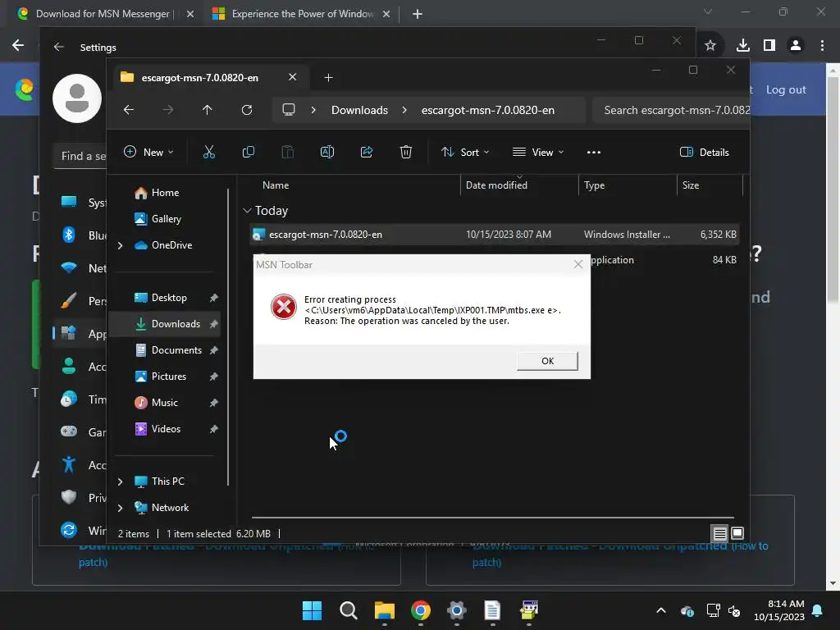Image resolution: width=840 pixels, height=630 pixels.
Task: Open the Windows Start menu
Action: [312, 610]
